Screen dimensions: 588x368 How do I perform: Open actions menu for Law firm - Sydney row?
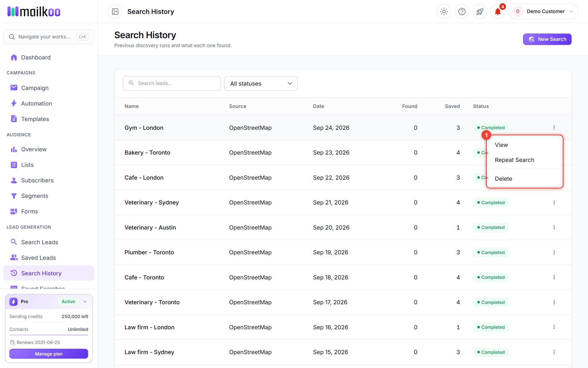pyautogui.click(x=554, y=352)
